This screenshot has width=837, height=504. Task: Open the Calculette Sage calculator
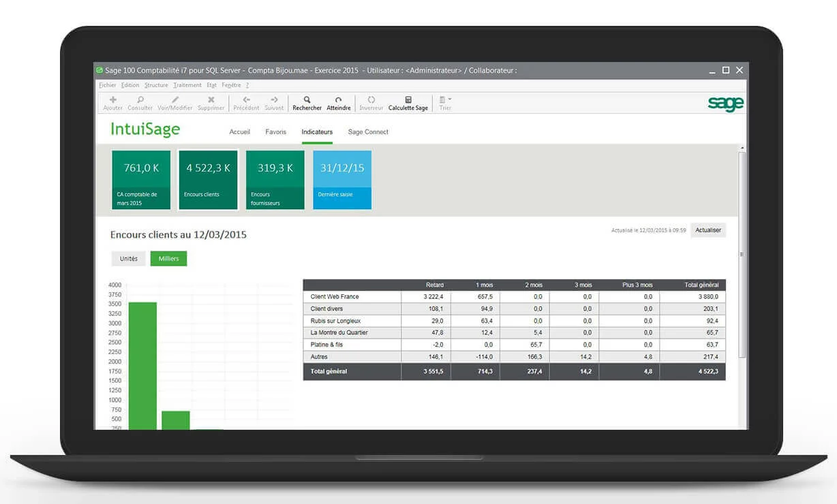[x=408, y=102]
